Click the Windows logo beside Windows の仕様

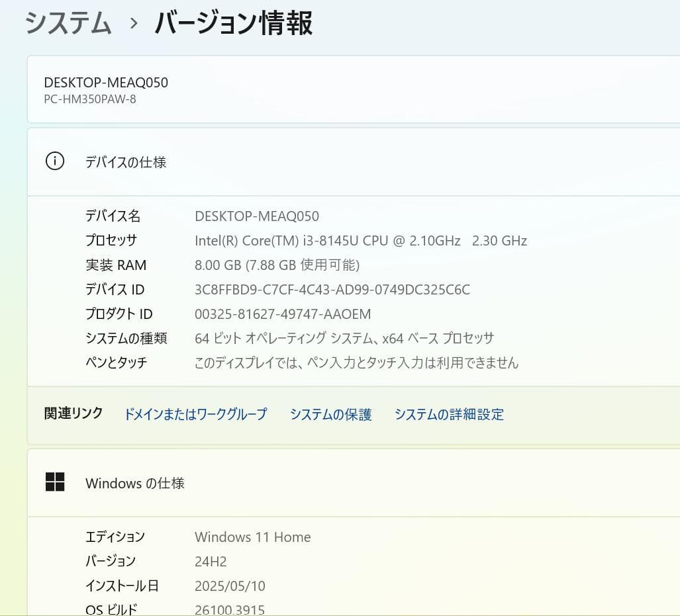[x=56, y=482]
